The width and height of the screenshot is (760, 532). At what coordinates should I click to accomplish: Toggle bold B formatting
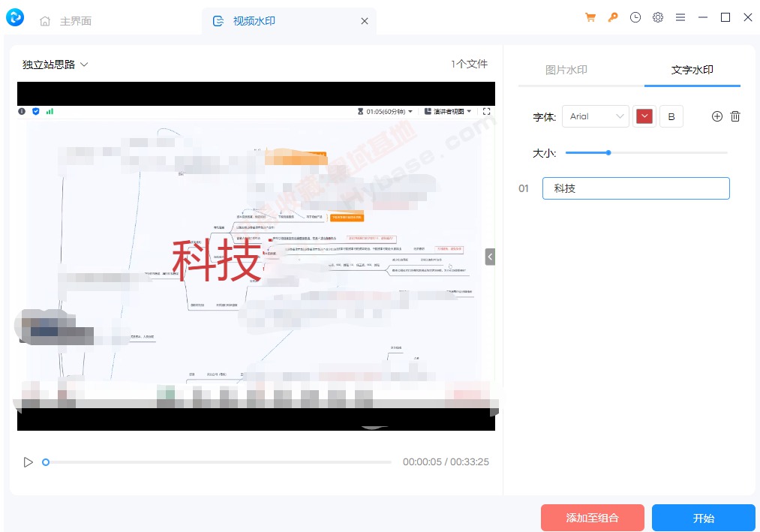[x=671, y=116]
